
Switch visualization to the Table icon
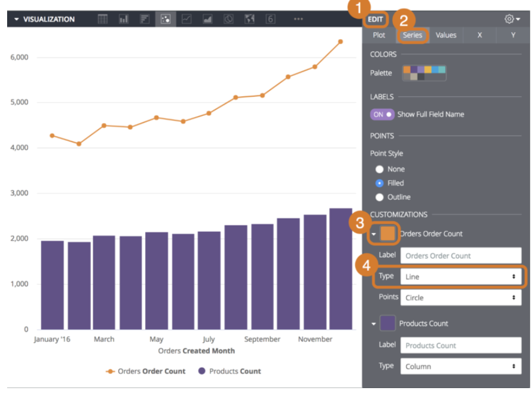coord(102,18)
